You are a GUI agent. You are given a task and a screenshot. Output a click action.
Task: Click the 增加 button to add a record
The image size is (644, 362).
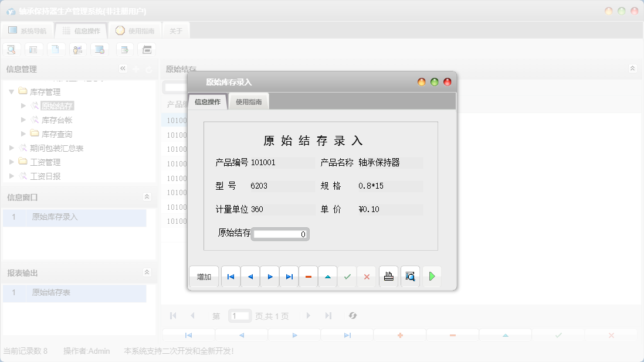click(204, 276)
